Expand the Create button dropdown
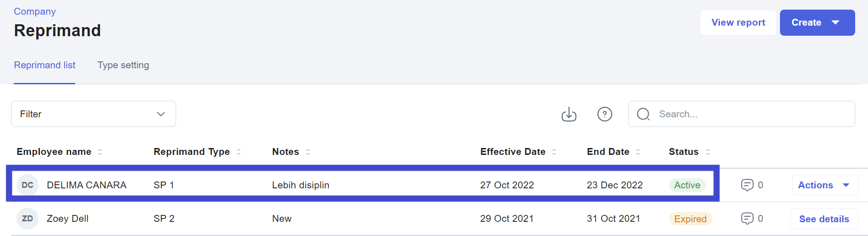The height and width of the screenshot is (236, 868). click(x=835, y=22)
